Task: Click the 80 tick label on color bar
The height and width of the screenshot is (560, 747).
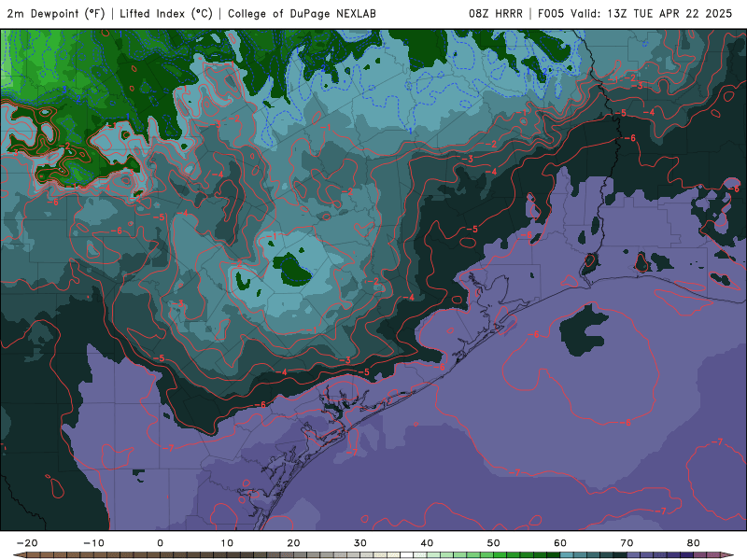Action: (x=694, y=543)
